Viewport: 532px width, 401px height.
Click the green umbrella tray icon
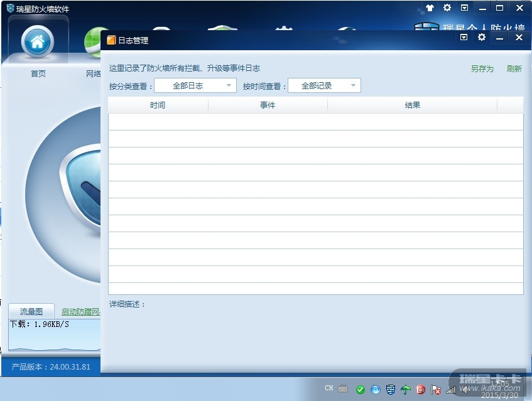coord(406,390)
